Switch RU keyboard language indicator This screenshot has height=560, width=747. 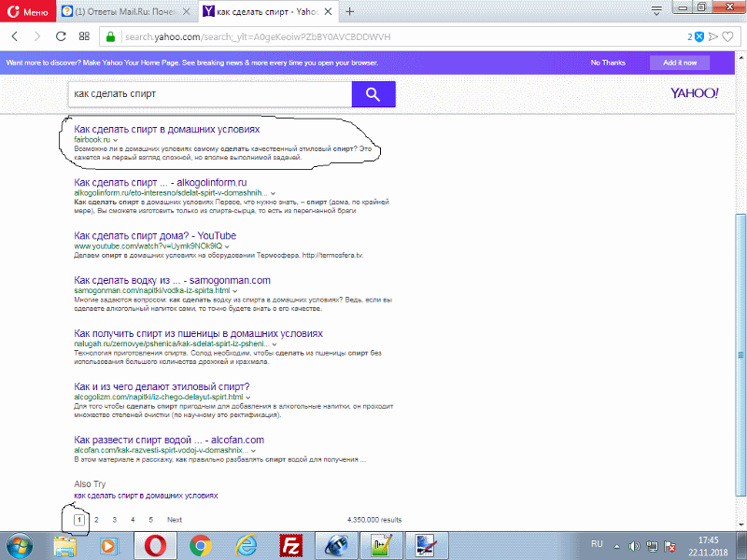tap(597, 544)
